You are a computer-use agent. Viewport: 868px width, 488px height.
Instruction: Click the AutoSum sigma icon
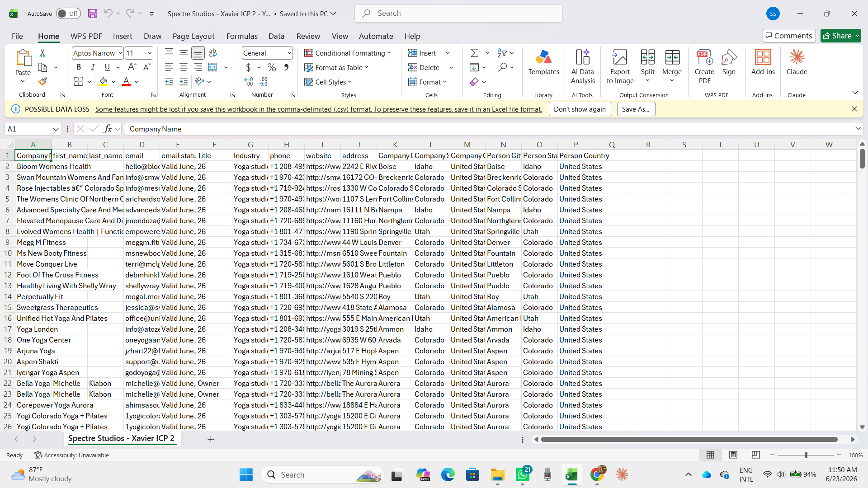474,53
